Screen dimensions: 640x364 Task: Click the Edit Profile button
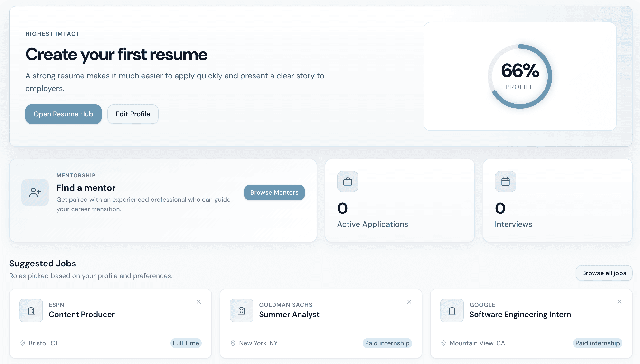[x=133, y=114]
